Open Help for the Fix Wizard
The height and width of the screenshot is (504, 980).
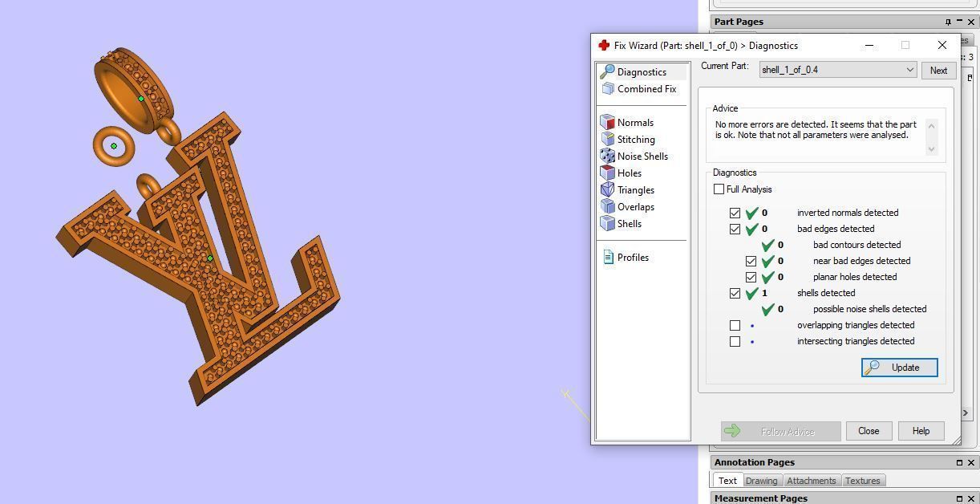click(921, 431)
